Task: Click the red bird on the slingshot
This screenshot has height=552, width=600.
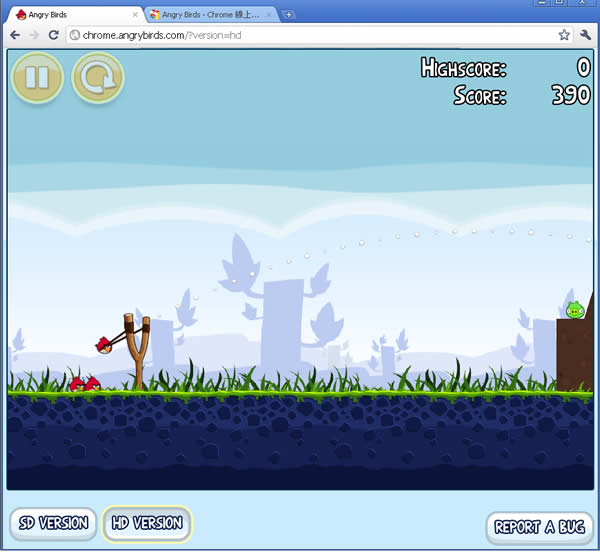Action: (x=104, y=345)
